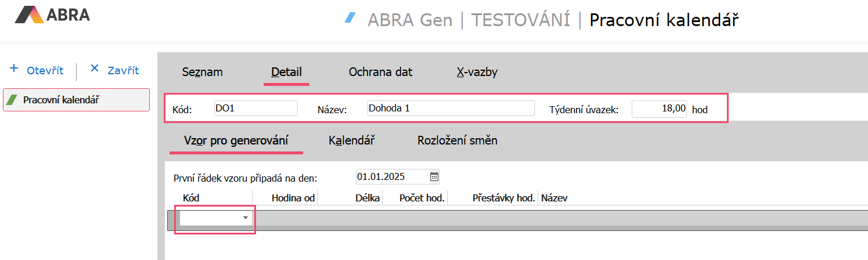The width and height of the screenshot is (868, 260).
Task: Expand the Kód dropdown in the grid row
Action: [x=246, y=218]
